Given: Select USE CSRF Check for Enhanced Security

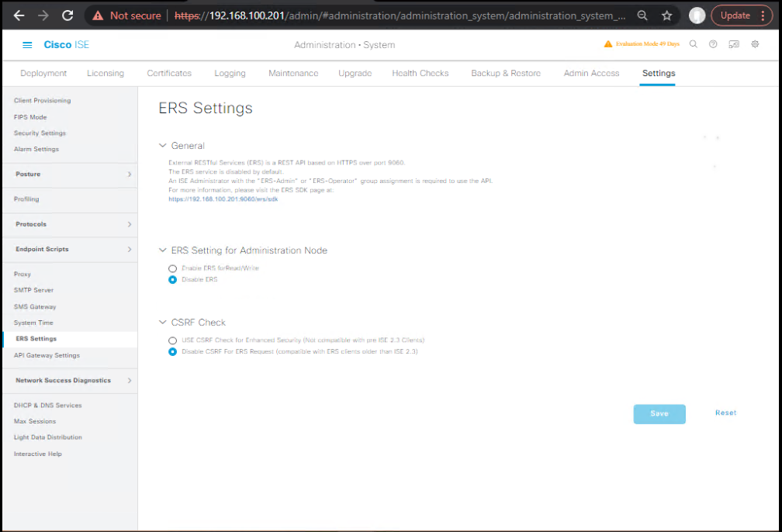Looking at the screenshot, I should pos(172,340).
